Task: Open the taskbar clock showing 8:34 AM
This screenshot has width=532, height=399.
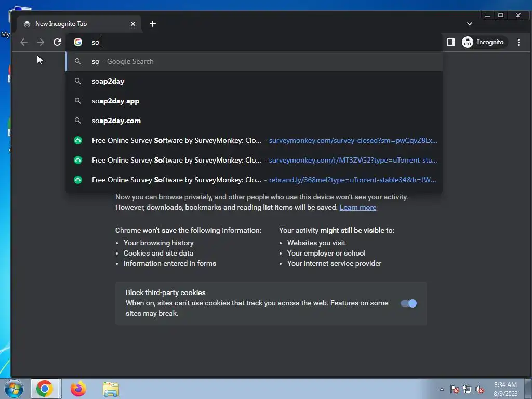Action: pos(505,389)
